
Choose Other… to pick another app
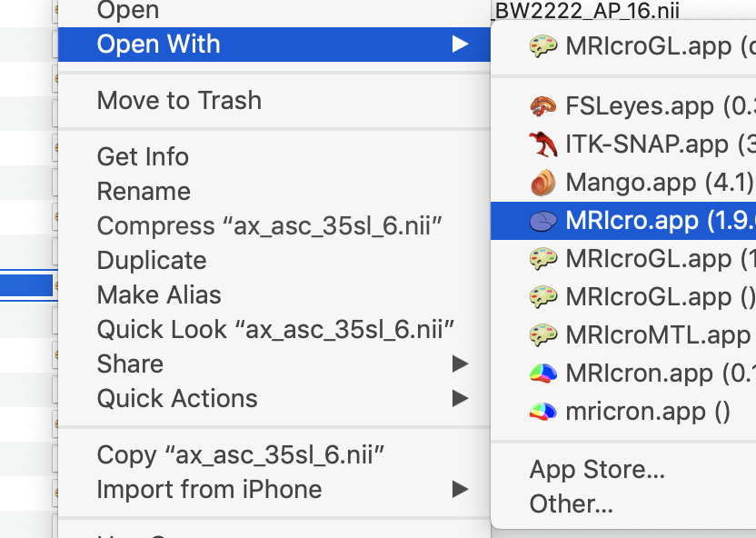572,503
